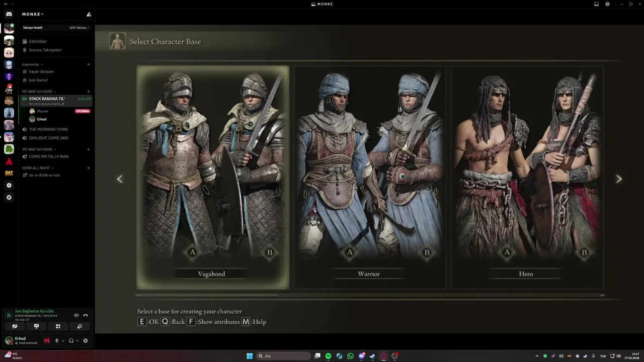Click F:Show attributes prompt
644x362 pixels.
213,322
